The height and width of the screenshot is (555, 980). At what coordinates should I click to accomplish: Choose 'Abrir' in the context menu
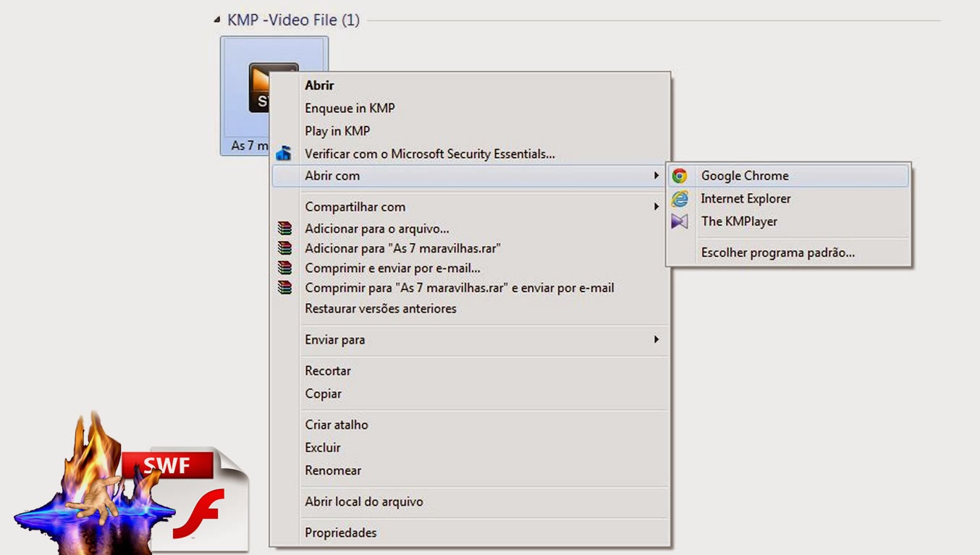[319, 85]
